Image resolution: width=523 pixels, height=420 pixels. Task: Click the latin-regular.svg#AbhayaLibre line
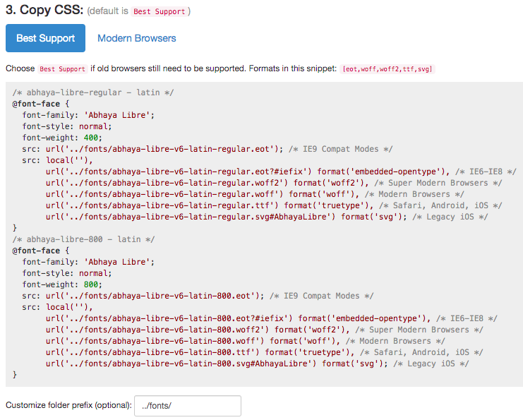coord(267,217)
